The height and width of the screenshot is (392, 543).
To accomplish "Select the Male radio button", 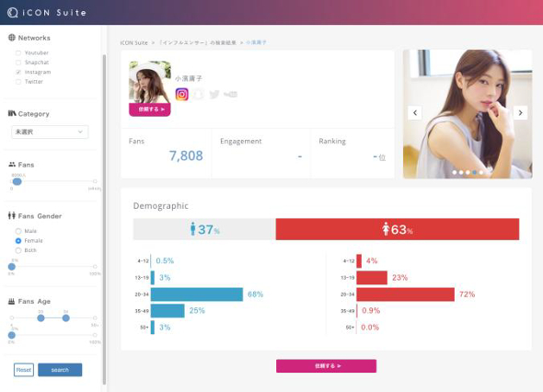I will click(18, 231).
